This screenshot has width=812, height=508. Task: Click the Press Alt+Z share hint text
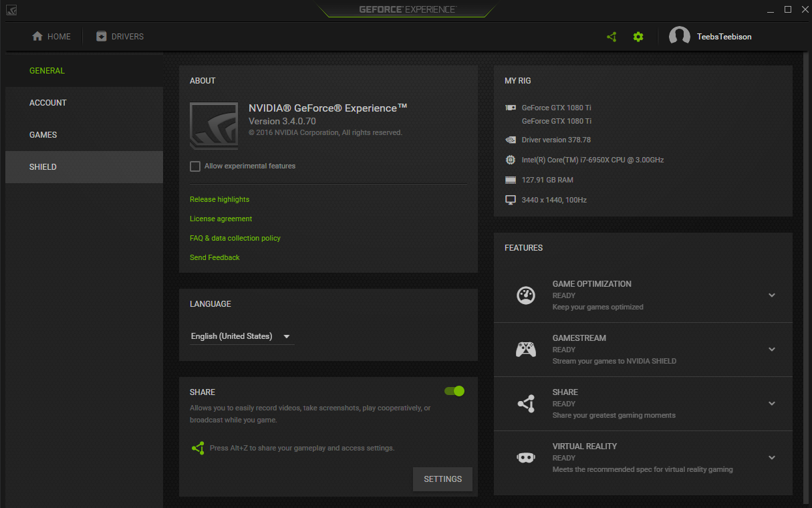tap(302, 448)
